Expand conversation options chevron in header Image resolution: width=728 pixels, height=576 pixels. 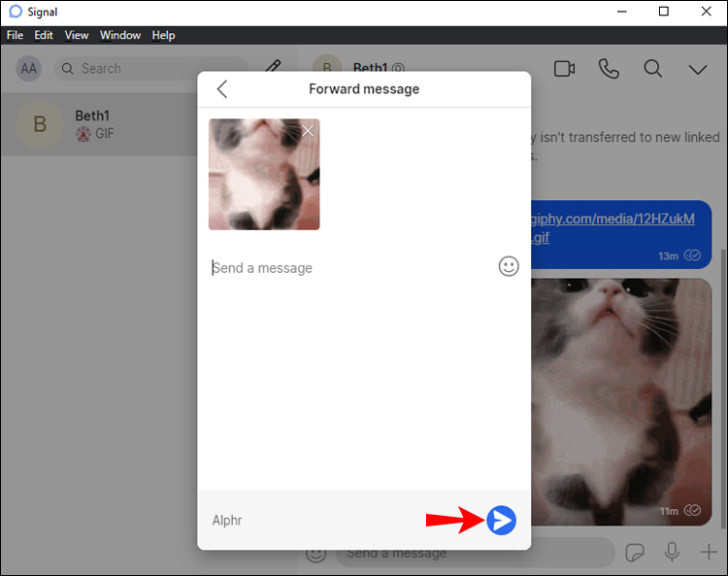click(x=697, y=70)
